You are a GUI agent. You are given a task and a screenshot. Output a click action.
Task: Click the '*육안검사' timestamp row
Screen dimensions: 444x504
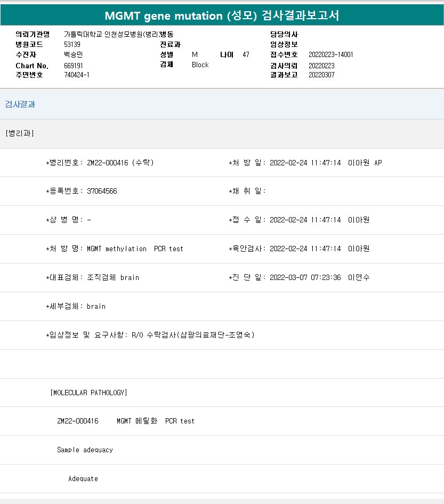pyautogui.click(x=299, y=249)
